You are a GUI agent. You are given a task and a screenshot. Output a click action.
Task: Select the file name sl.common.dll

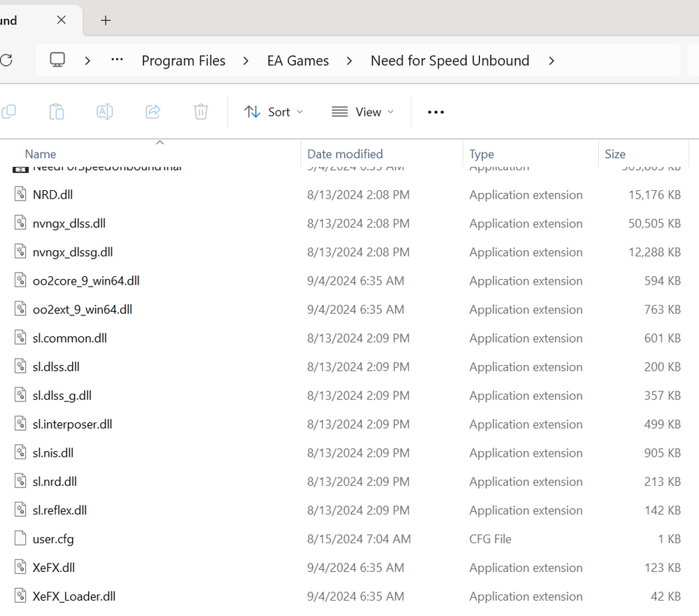tap(69, 338)
